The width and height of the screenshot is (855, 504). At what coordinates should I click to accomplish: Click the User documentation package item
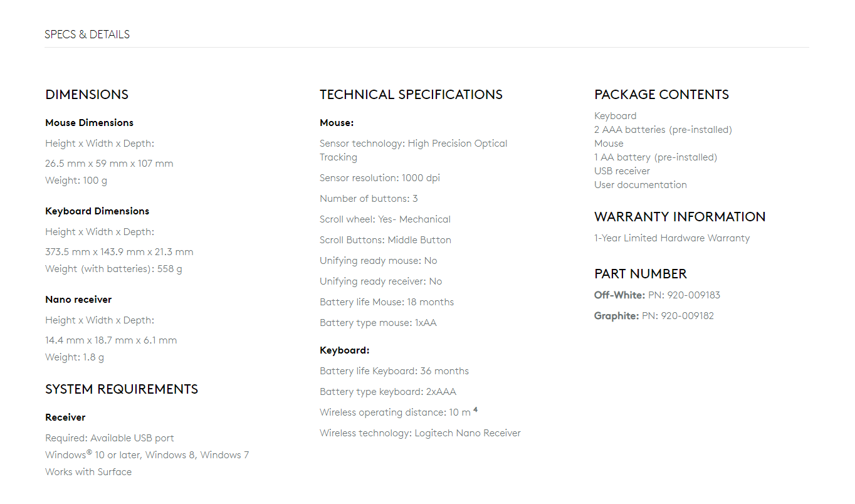coord(640,185)
